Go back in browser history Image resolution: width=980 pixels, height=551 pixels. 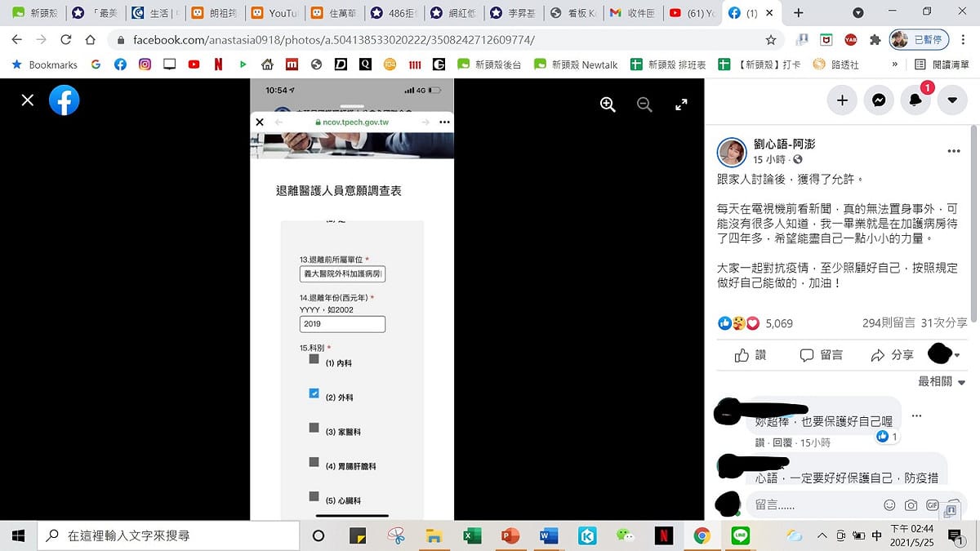[17, 39]
